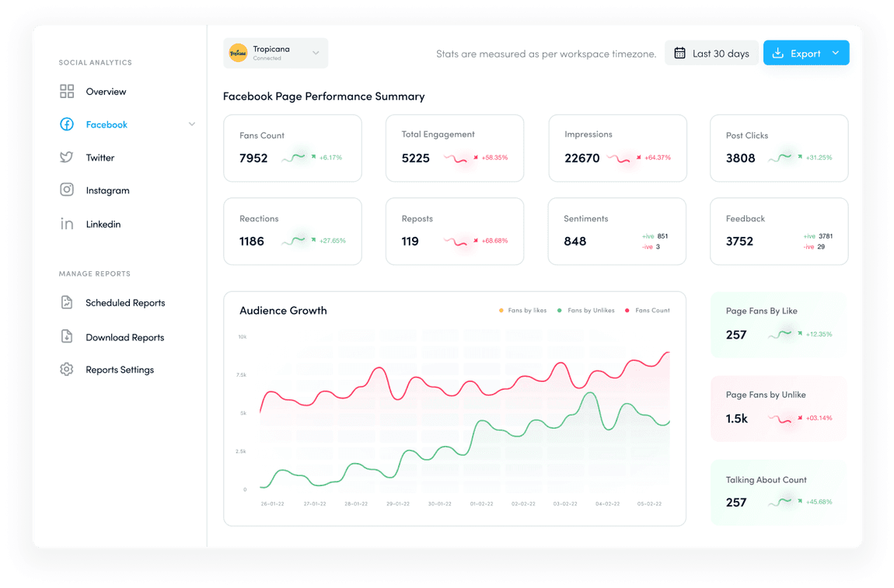Open Reports Settings with the gear icon
Screen dimensions: 894x588
pos(67,369)
